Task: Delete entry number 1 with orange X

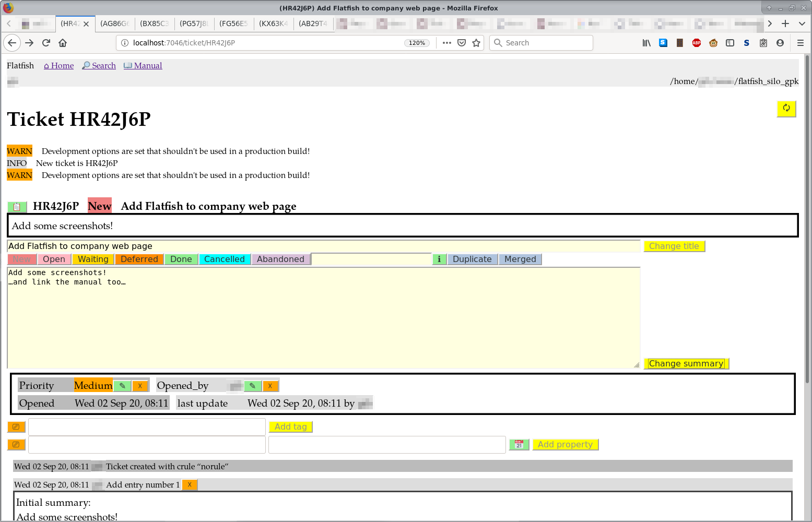Action: [190, 485]
